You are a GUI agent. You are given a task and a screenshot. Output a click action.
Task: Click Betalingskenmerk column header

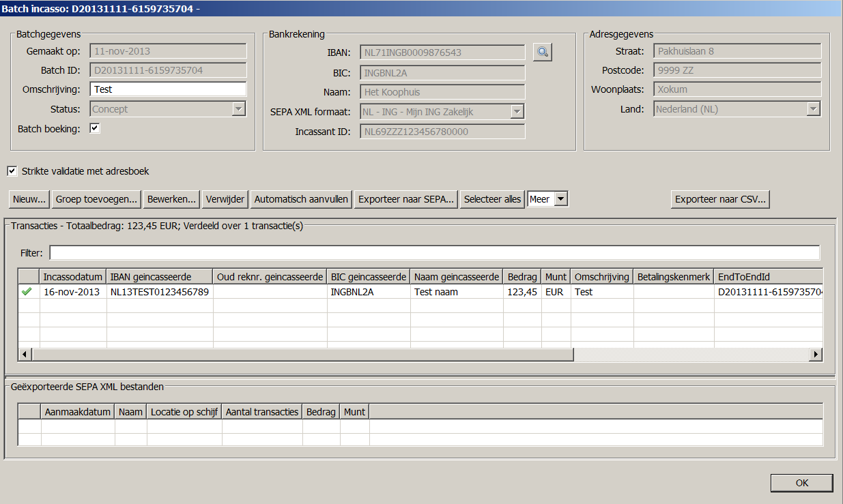tap(674, 276)
